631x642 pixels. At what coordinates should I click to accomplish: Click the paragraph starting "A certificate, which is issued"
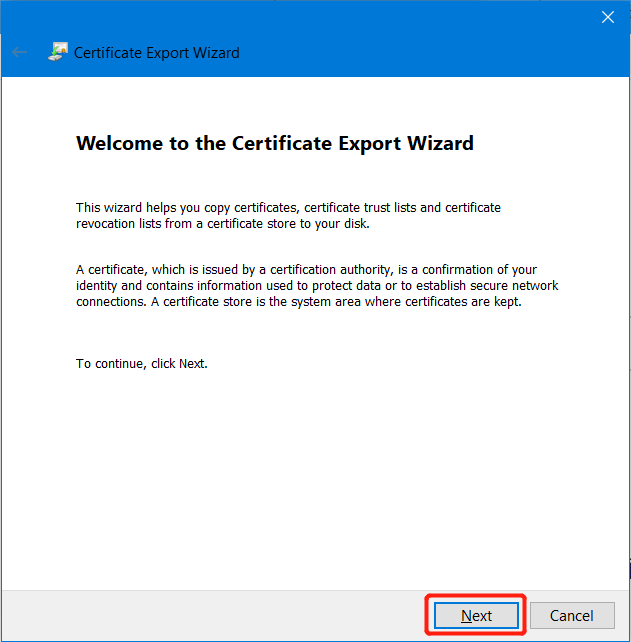(317, 285)
